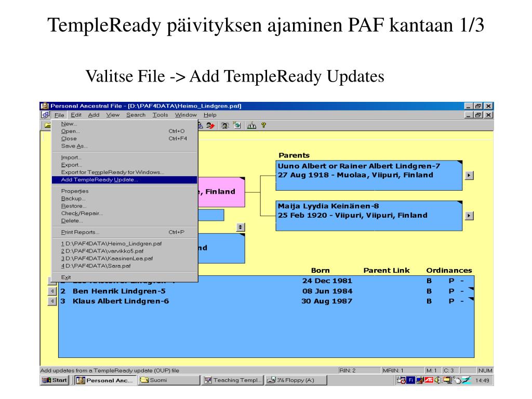Click birth date 30 Aug 1987

(x=327, y=301)
